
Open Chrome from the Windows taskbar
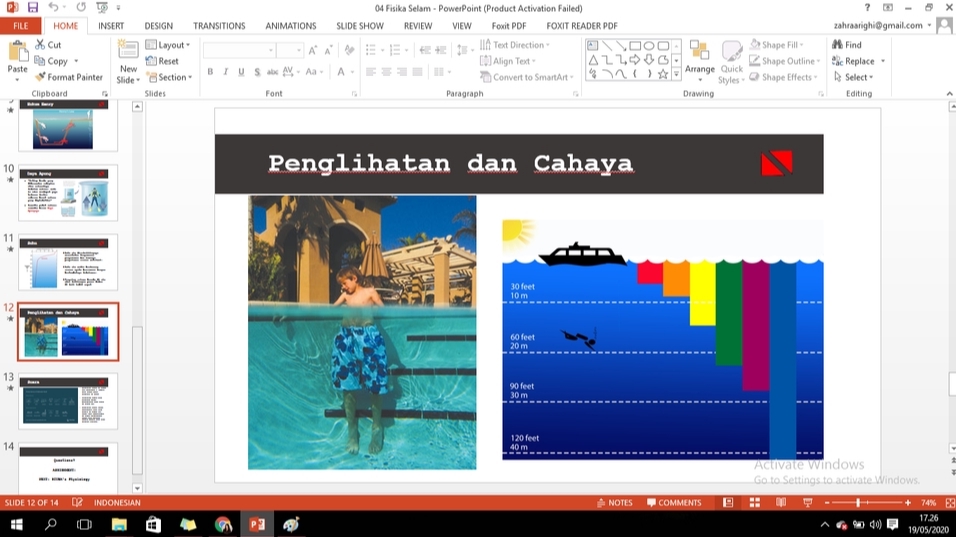[x=223, y=524]
